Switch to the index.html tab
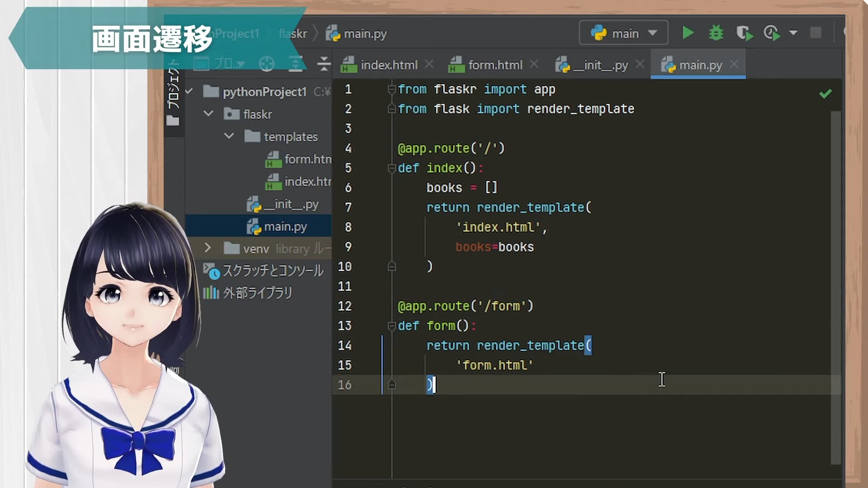868x488 pixels. [388, 65]
